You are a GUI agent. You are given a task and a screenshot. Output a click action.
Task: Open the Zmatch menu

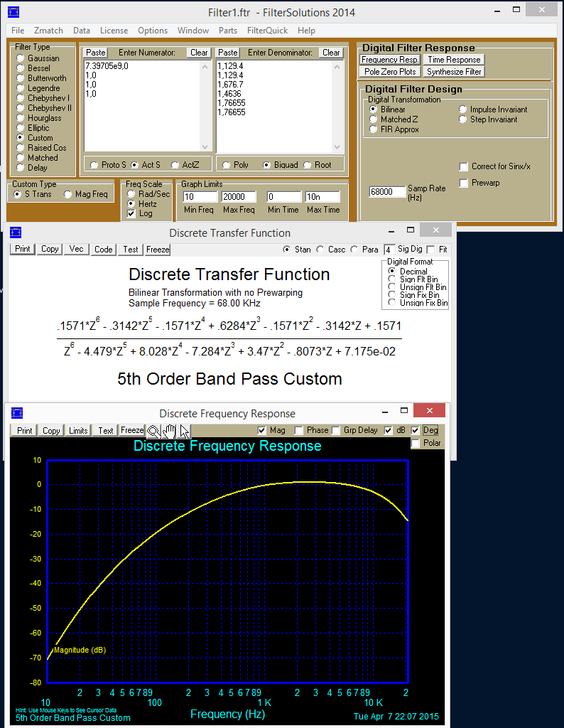48,31
